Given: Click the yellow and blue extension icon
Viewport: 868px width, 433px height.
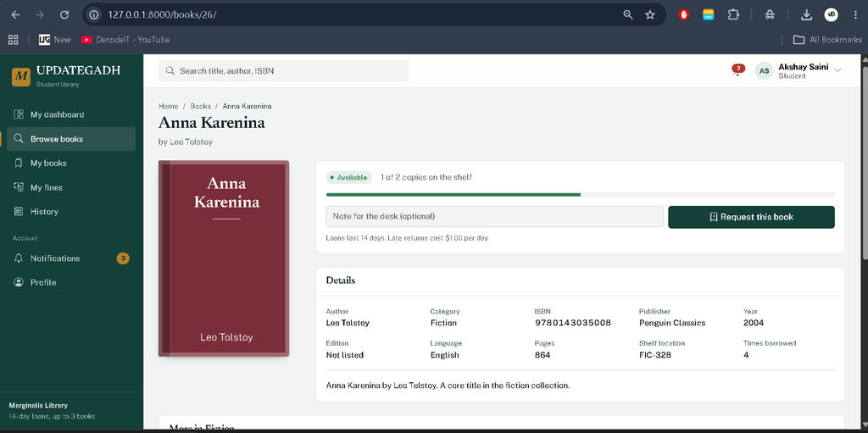Looking at the screenshot, I should tap(708, 15).
